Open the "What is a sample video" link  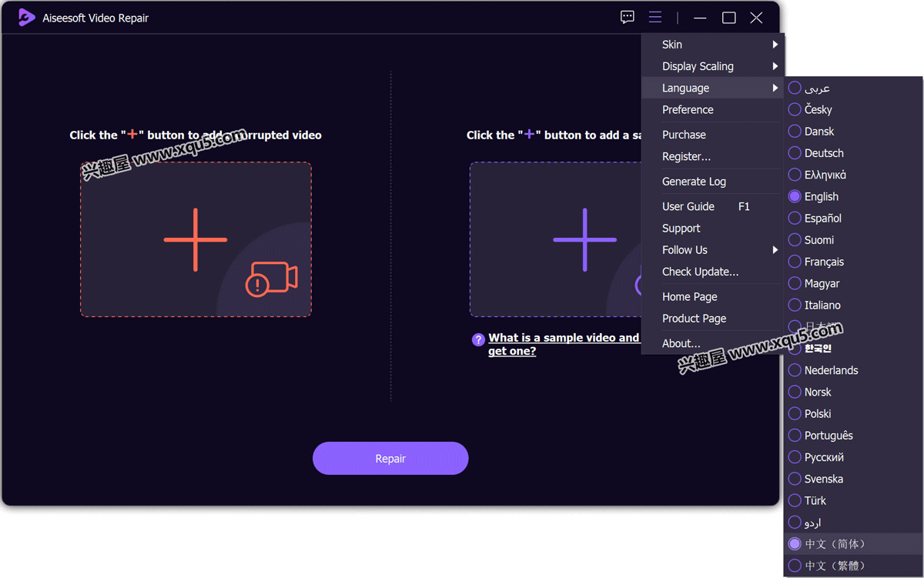point(564,344)
